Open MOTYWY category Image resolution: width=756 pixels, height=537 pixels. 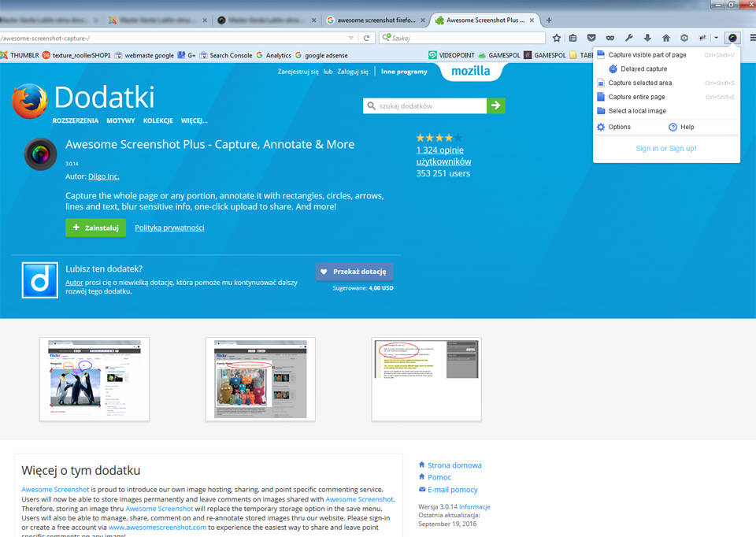coord(120,120)
